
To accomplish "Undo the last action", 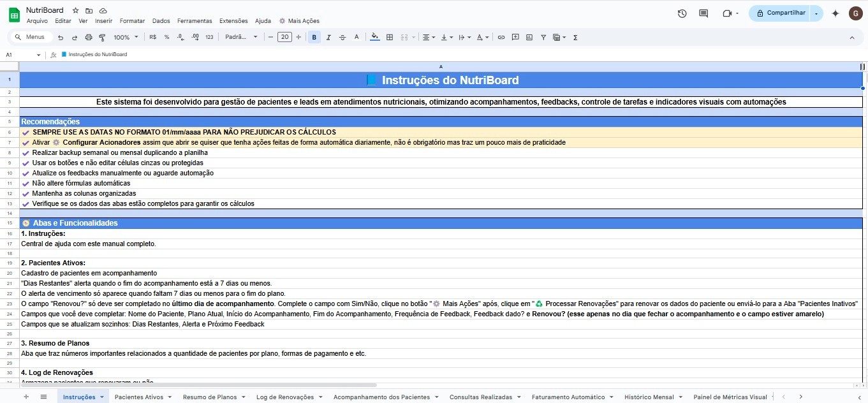I will (x=61, y=38).
